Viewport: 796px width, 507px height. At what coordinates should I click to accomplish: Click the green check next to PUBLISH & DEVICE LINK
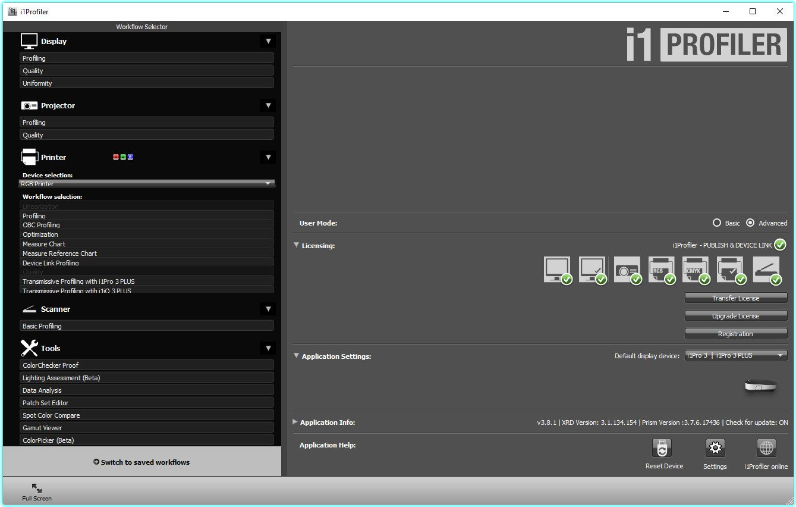coord(780,245)
